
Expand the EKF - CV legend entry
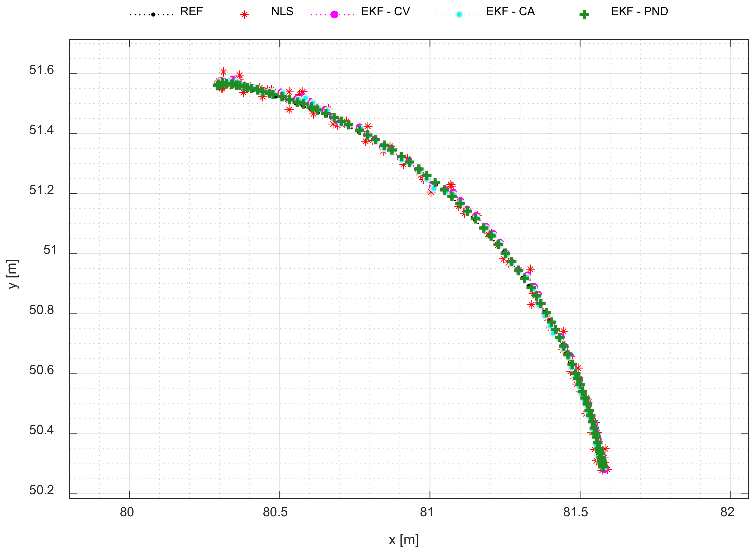[x=385, y=12]
